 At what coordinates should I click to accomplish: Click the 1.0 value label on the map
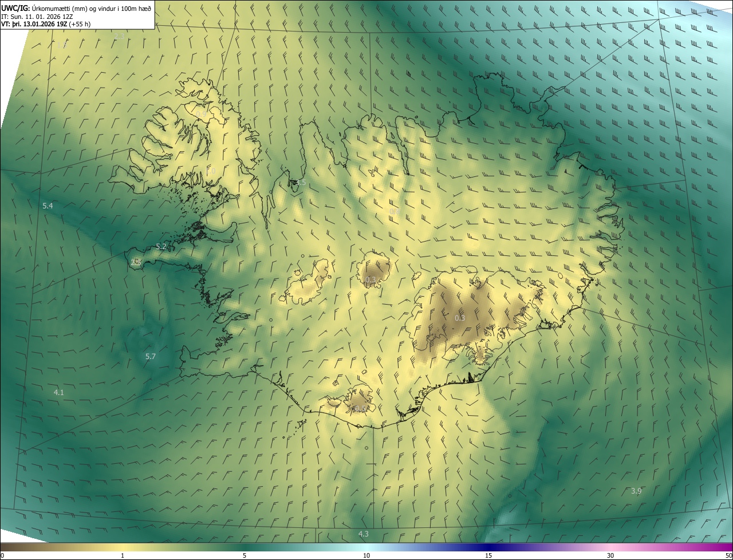(x=211, y=171)
